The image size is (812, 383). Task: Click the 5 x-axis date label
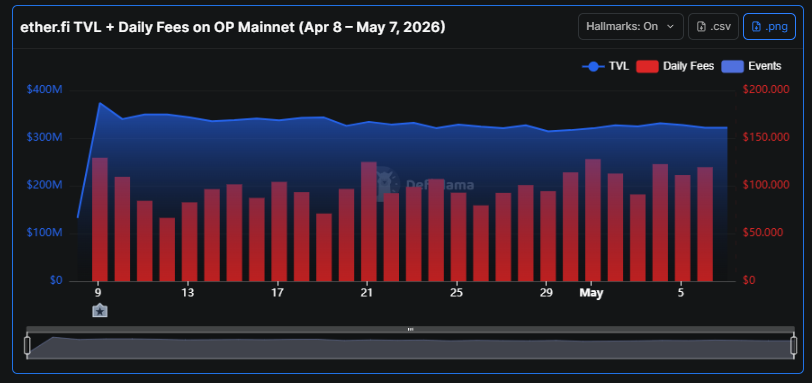[x=680, y=292]
